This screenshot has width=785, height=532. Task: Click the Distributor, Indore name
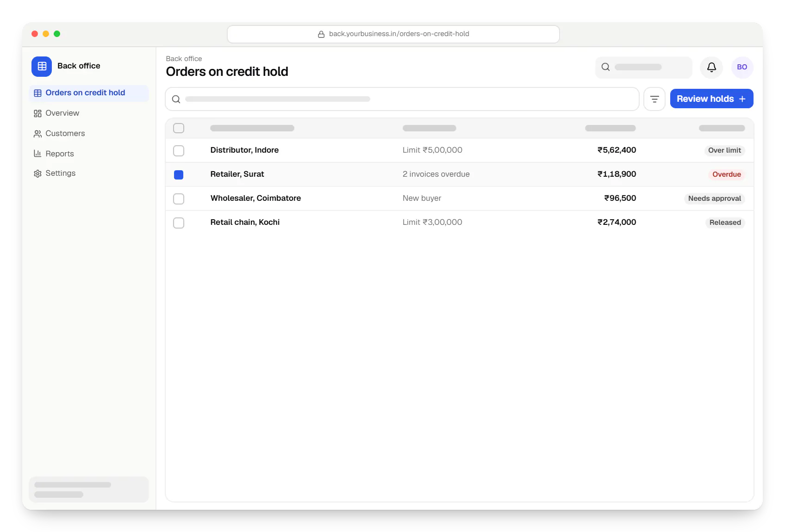point(244,150)
